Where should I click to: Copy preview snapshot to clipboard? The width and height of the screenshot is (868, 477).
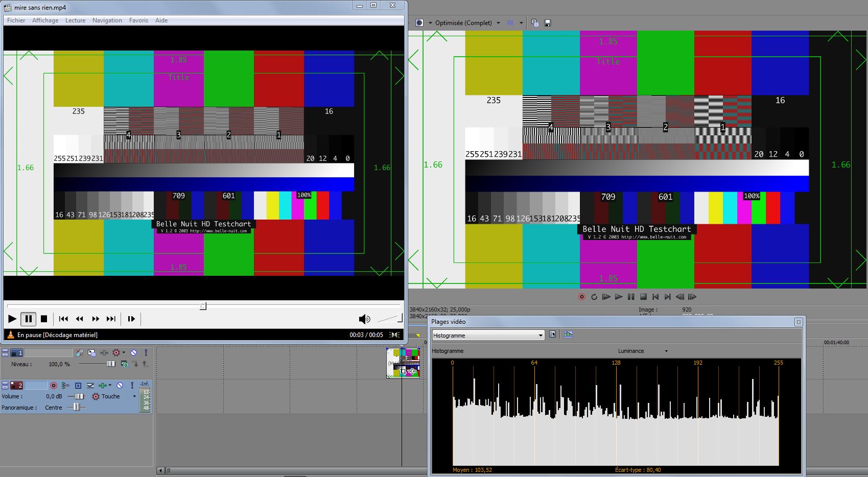click(535, 23)
